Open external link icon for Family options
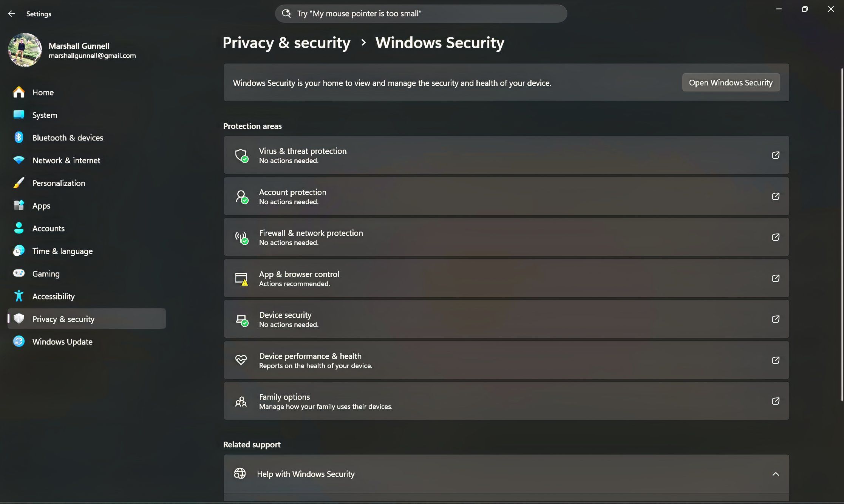 776,401
